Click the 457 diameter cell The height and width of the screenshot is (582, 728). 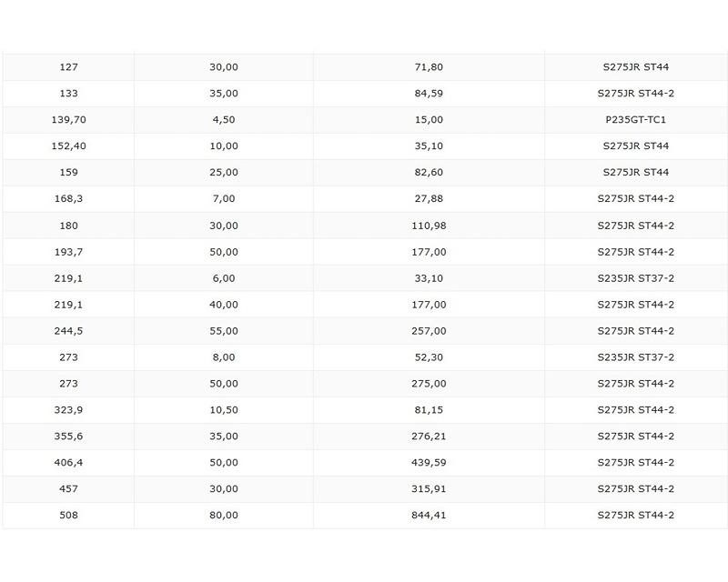pos(68,489)
